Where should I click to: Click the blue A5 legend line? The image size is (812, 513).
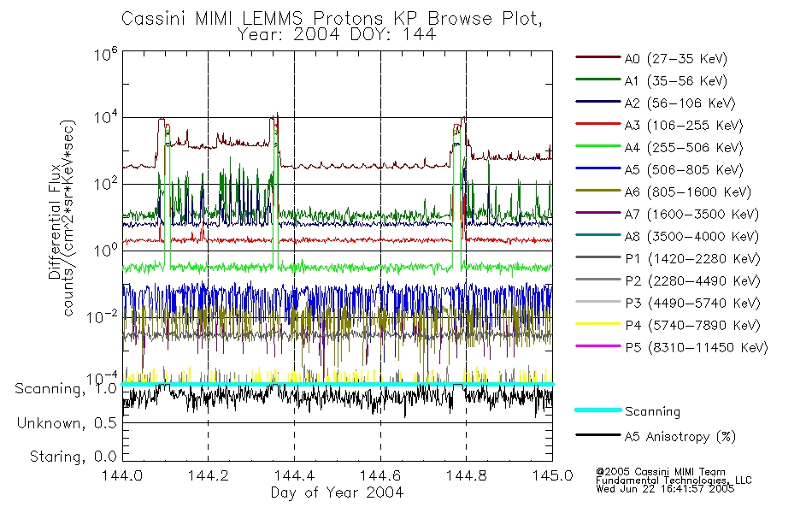(597, 168)
